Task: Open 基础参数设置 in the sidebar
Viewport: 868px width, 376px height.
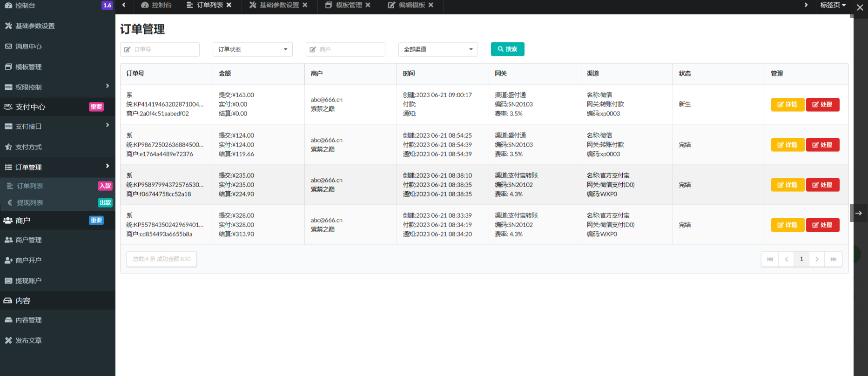Action: pos(58,26)
